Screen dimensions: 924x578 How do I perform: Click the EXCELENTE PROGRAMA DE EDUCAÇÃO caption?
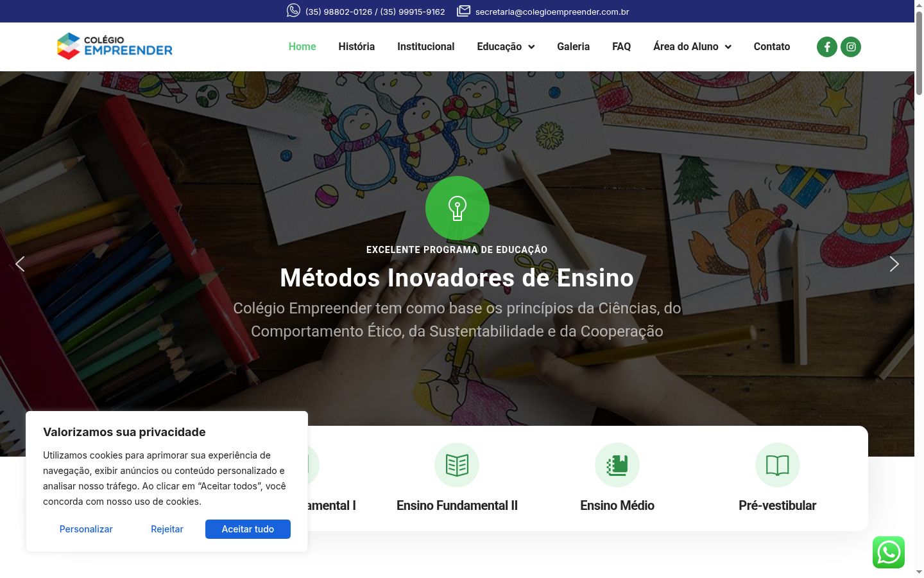[457, 250]
